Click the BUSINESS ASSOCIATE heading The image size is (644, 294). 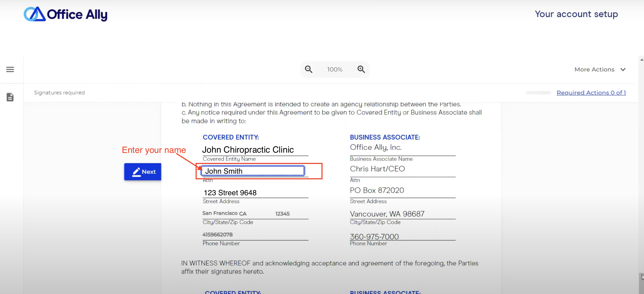click(x=385, y=137)
